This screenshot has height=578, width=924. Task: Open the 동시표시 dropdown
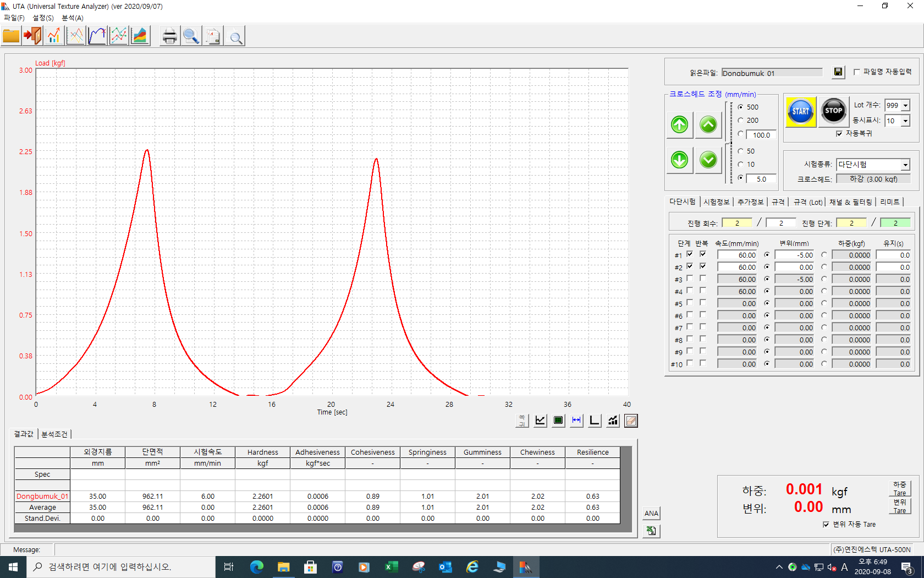[x=905, y=121]
